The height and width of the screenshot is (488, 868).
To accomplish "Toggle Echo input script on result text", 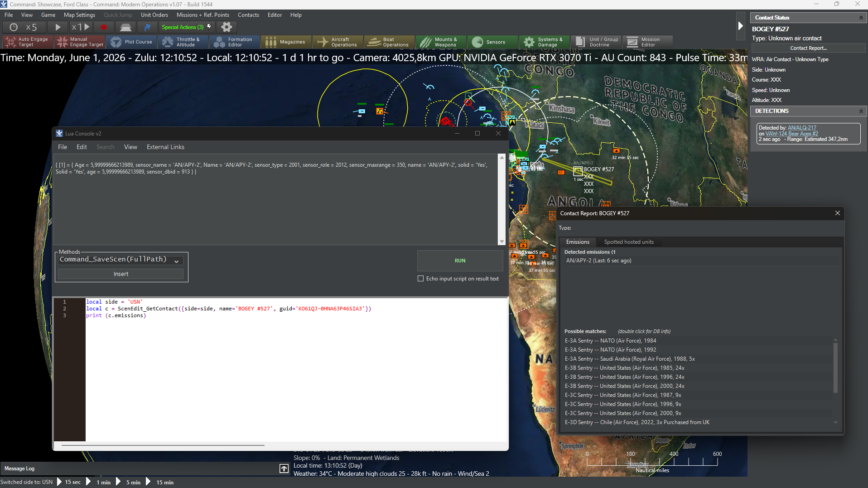I will coord(420,279).
